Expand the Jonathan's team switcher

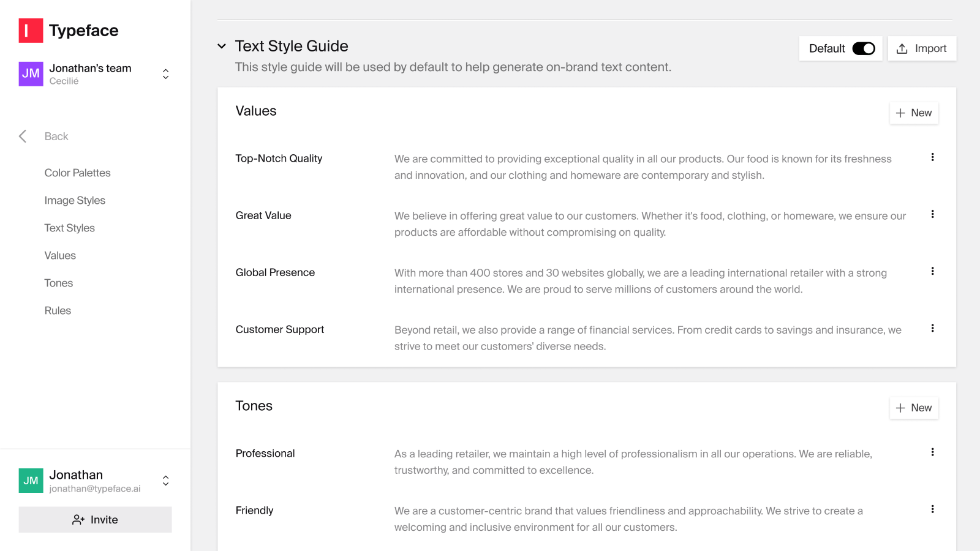(165, 73)
